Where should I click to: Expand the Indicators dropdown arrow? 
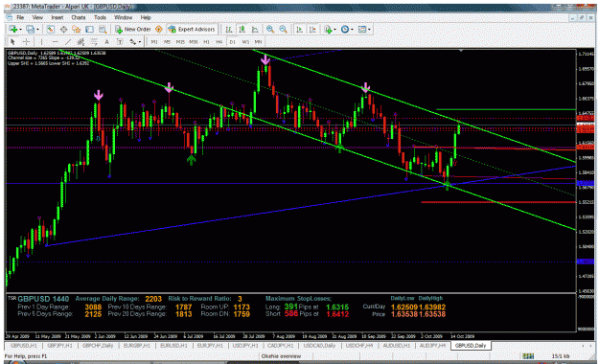pos(335,30)
